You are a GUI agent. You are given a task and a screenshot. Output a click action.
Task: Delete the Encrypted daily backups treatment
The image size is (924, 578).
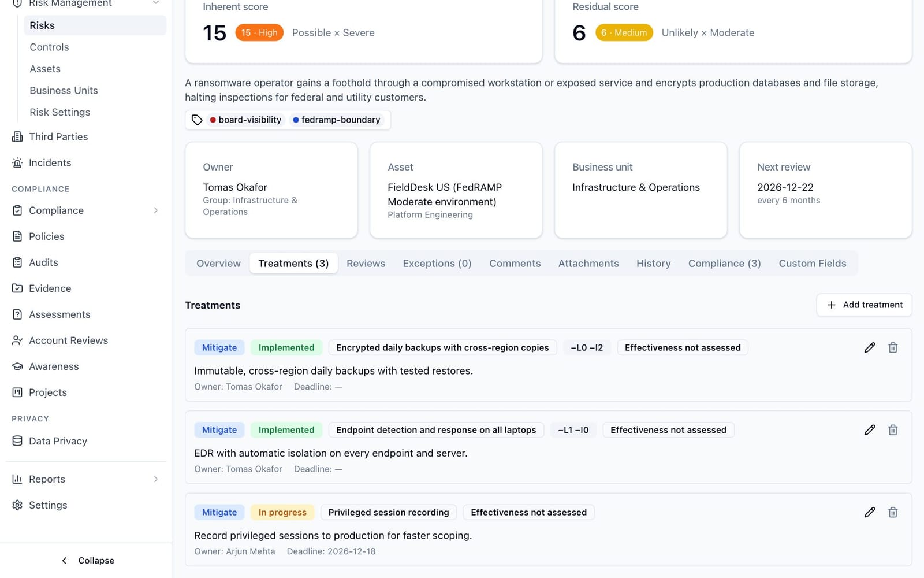point(893,347)
